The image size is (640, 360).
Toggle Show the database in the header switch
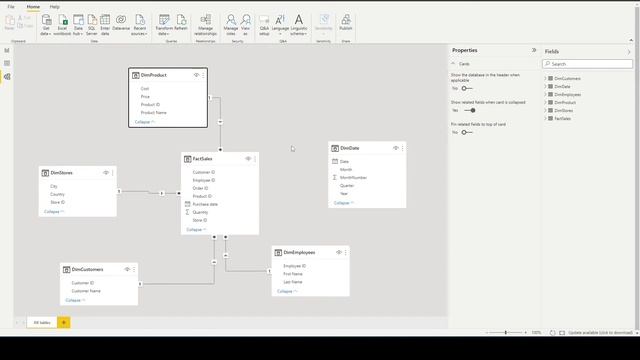467,89
